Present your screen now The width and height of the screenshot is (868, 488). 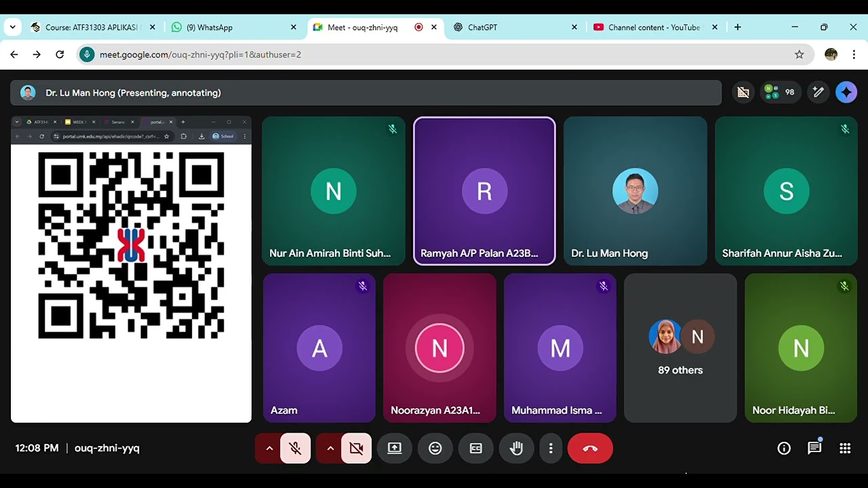pyautogui.click(x=395, y=448)
